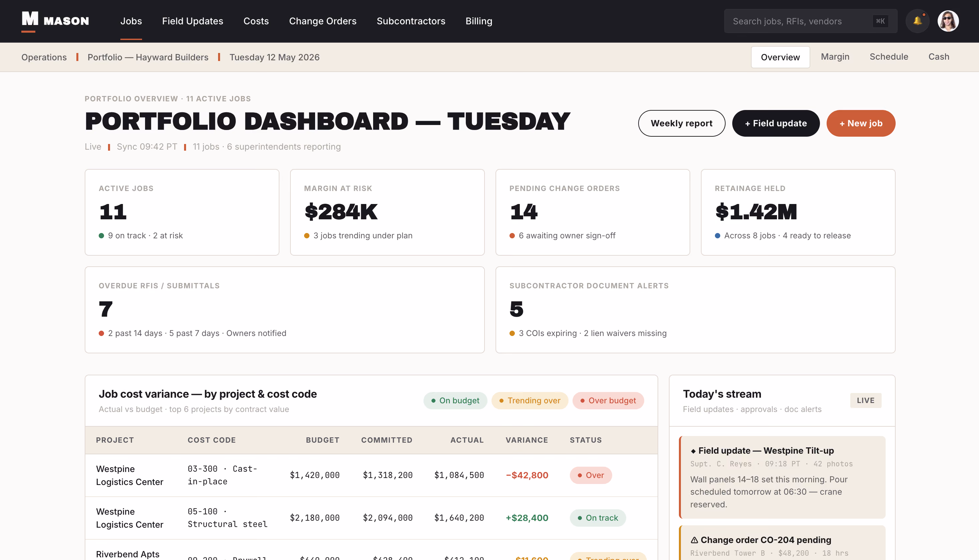Click 9 on track · 2 at risk text
The height and width of the screenshot is (560, 979).
tap(145, 235)
